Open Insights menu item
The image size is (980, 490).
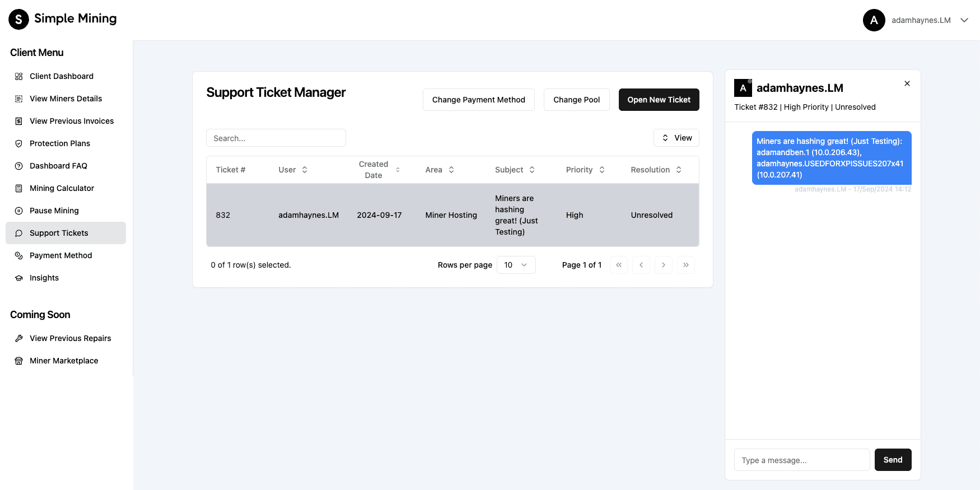tap(66, 278)
